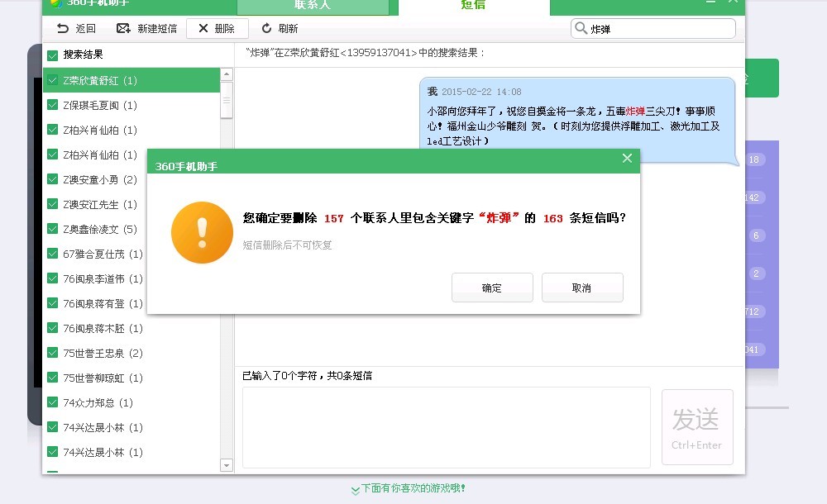Open the 76闽泉蒋有登 (1) contact row

[x=131, y=303]
